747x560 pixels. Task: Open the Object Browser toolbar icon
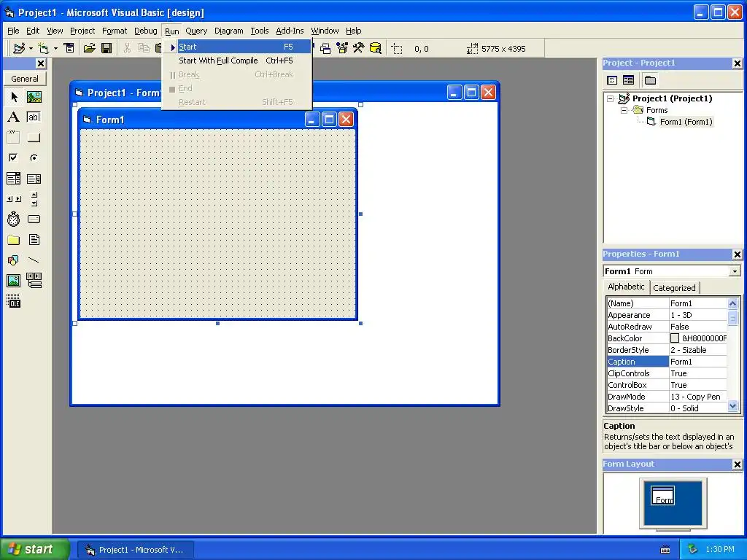tap(342, 48)
